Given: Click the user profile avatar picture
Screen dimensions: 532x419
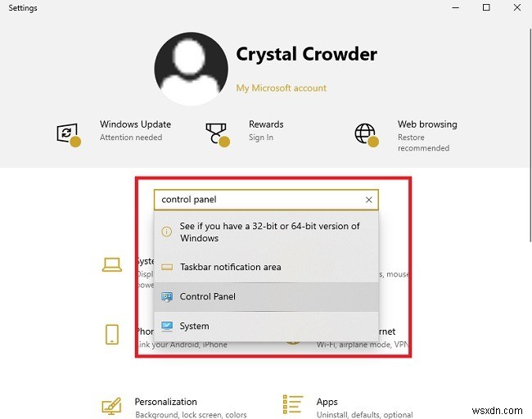Looking at the screenshot, I should 191,69.
